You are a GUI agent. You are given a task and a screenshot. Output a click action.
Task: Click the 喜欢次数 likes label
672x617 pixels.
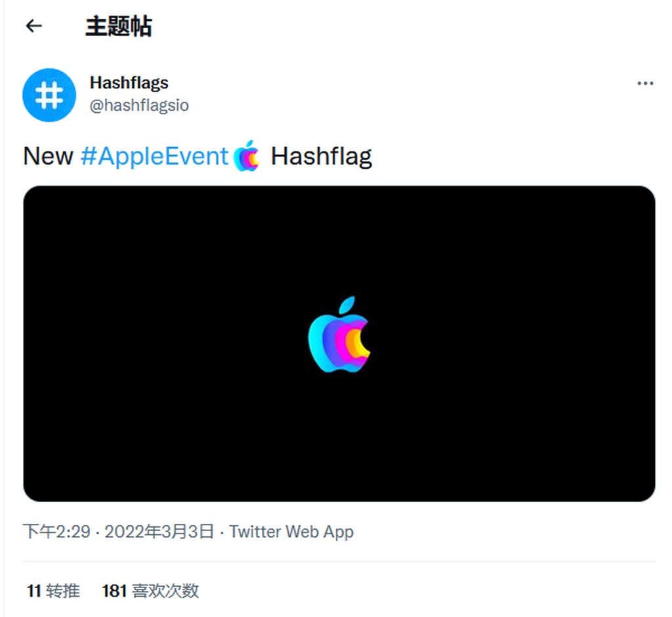coord(165,591)
